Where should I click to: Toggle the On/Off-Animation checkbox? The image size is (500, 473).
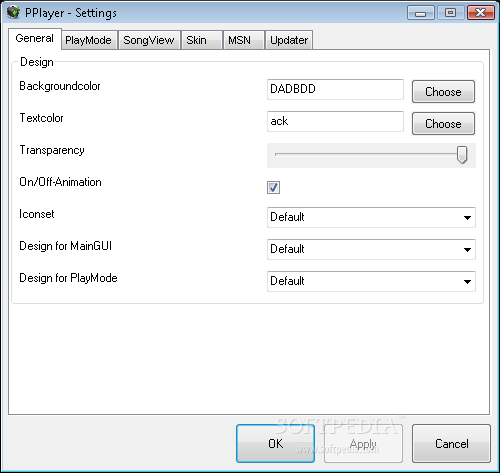coord(273,187)
